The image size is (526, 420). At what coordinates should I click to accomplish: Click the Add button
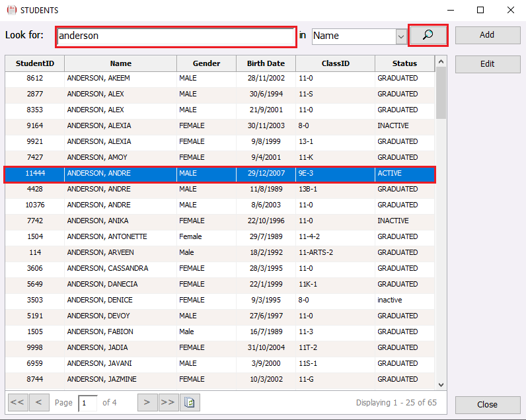click(x=488, y=35)
